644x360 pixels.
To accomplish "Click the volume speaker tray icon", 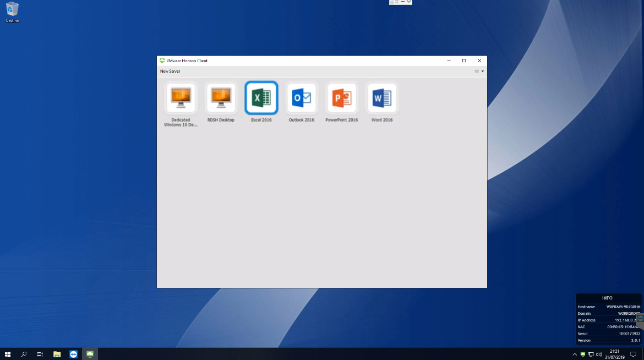I will pyautogui.click(x=599, y=354).
